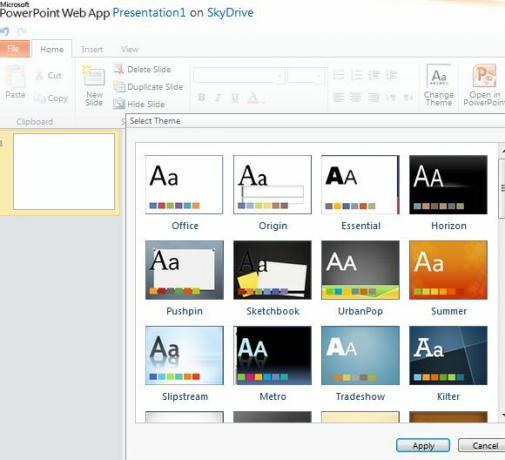The width and height of the screenshot is (505, 460).
Task: Switch to the View tab
Action: click(130, 50)
